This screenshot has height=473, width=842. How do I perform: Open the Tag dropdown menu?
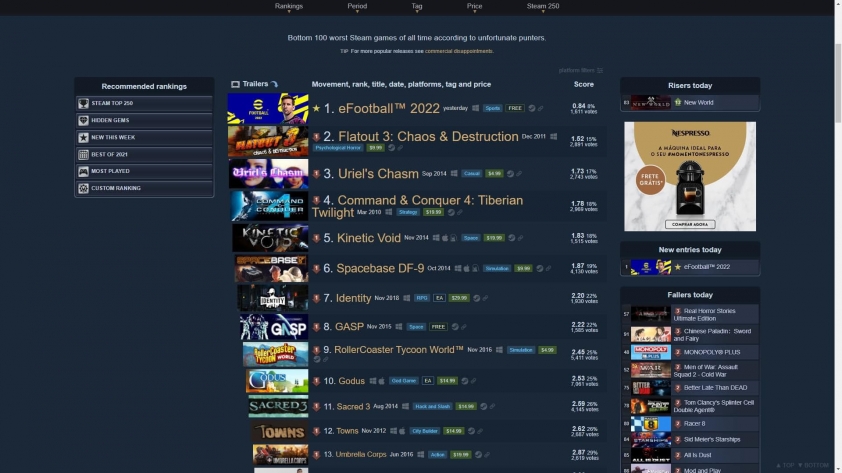pyautogui.click(x=417, y=6)
